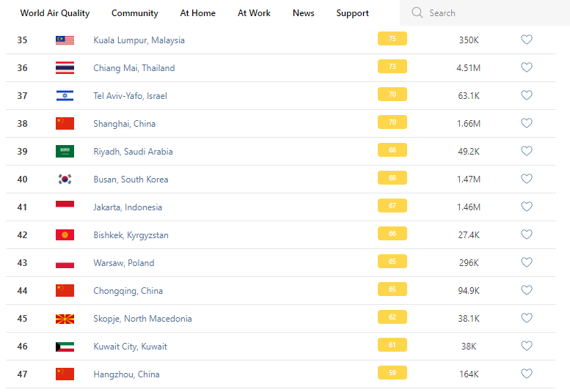
Task: Expand the Support menu
Action: 352,13
